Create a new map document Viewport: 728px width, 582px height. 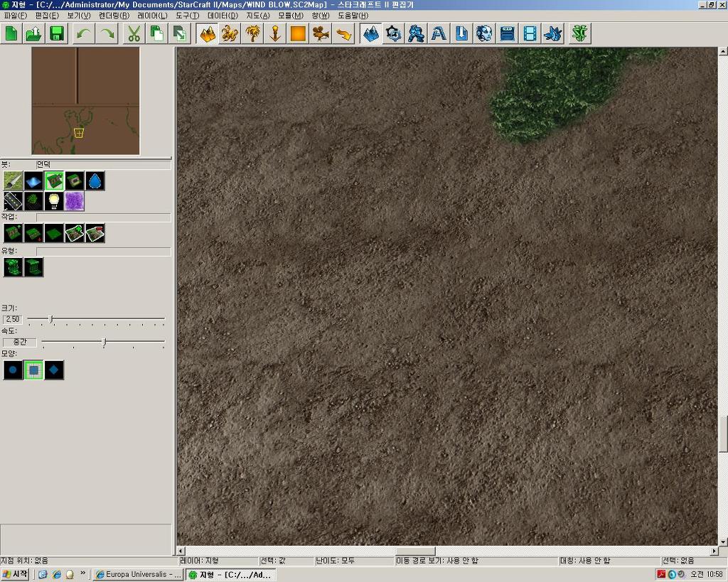(x=11, y=34)
